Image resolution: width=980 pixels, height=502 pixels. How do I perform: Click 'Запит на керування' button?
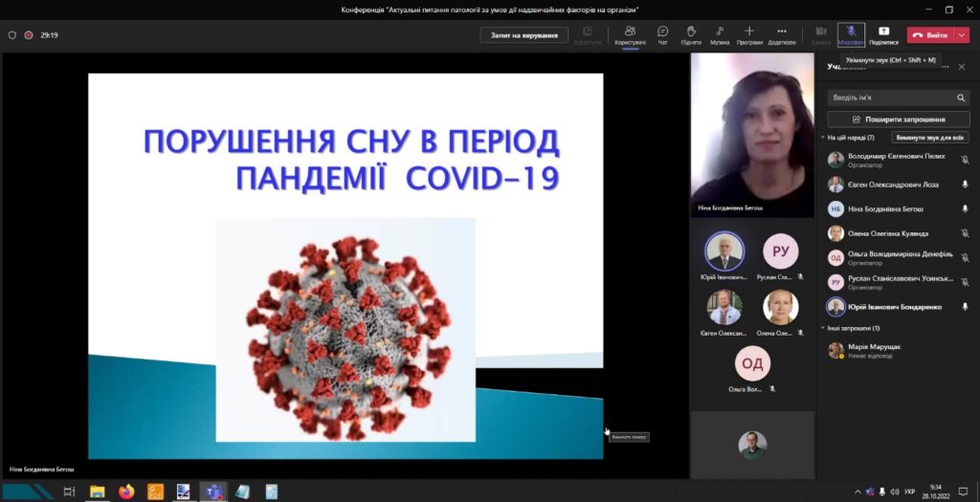click(x=523, y=34)
